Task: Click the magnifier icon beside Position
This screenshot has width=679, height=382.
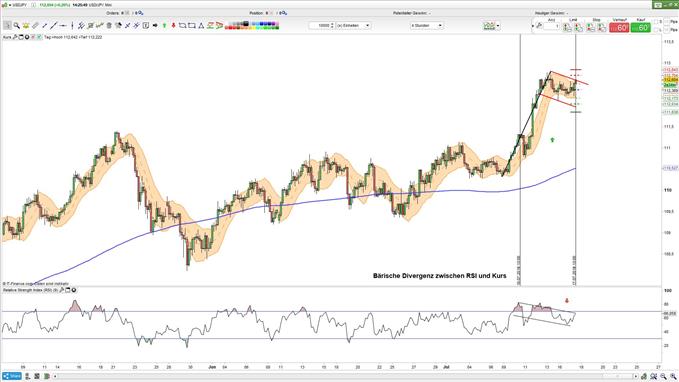Action: coord(284,13)
